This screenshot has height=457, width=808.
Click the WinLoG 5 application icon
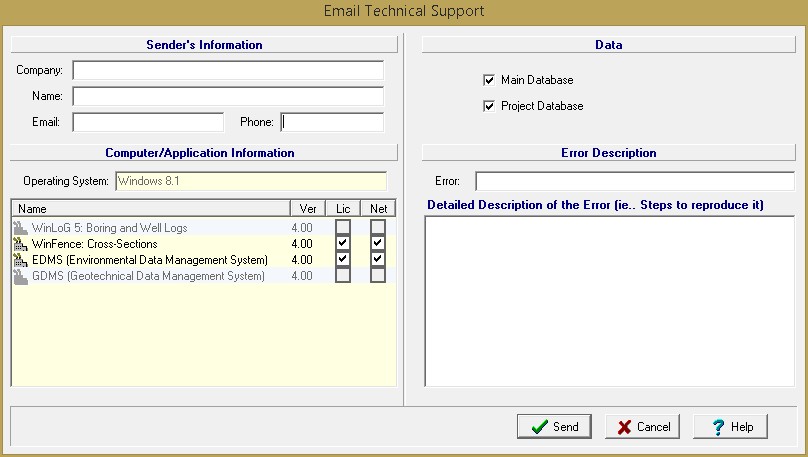[21, 228]
